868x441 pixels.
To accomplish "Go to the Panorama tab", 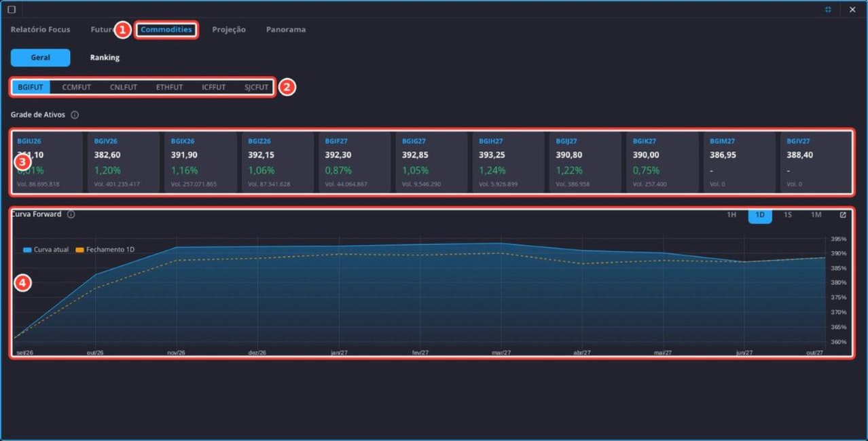I will (286, 30).
